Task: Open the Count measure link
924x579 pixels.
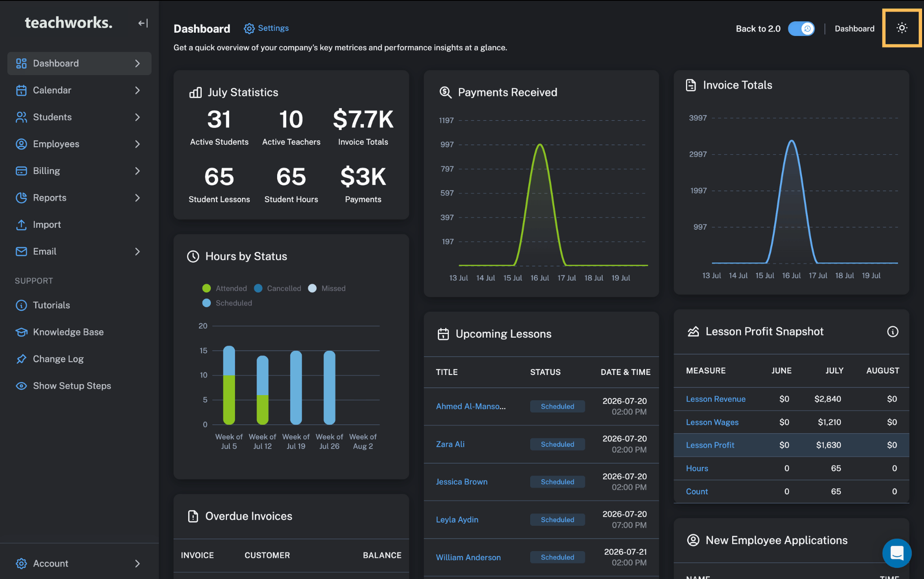Action: (697, 491)
